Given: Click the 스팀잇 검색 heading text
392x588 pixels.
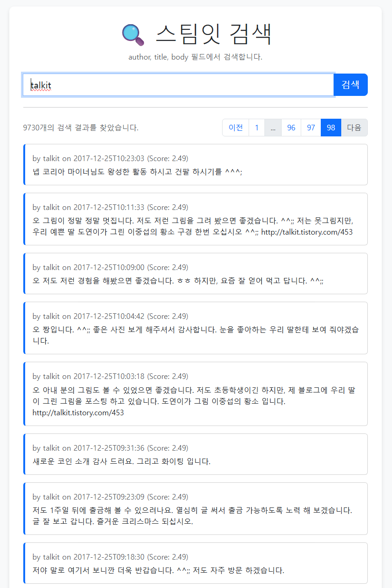Looking at the screenshot, I should [x=213, y=34].
